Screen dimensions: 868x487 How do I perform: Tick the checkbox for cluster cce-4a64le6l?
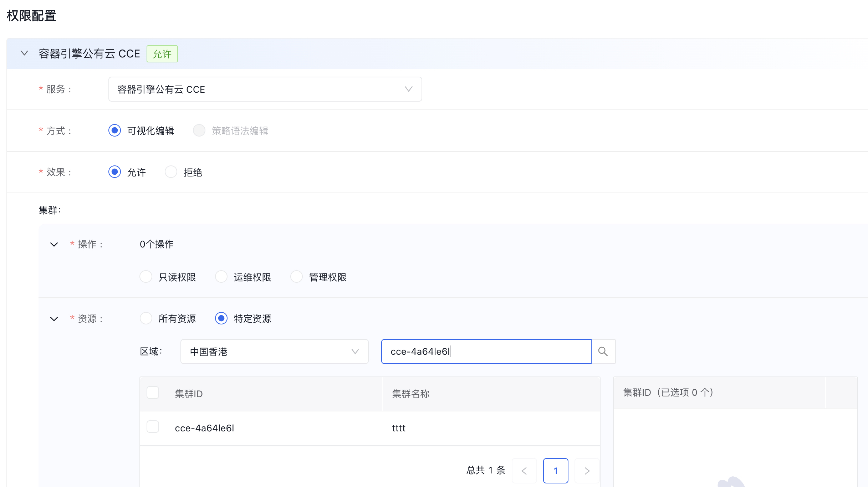(153, 427)
